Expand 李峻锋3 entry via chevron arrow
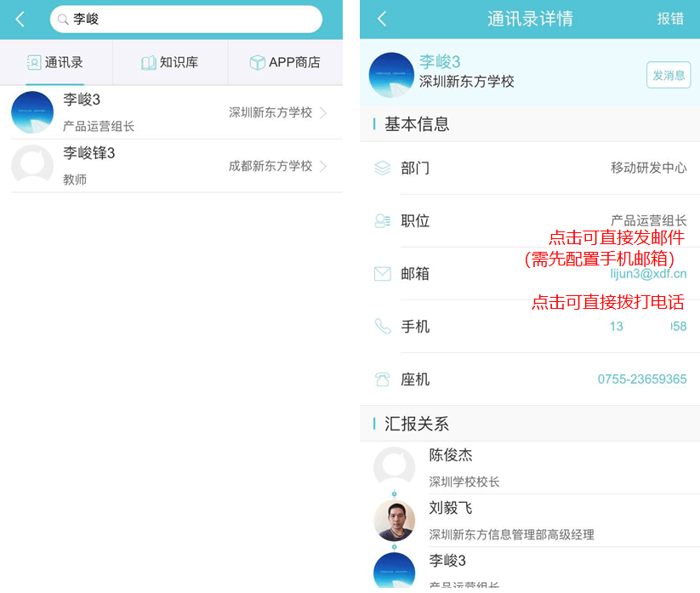 pyautogui.click(x=324, y=167)
